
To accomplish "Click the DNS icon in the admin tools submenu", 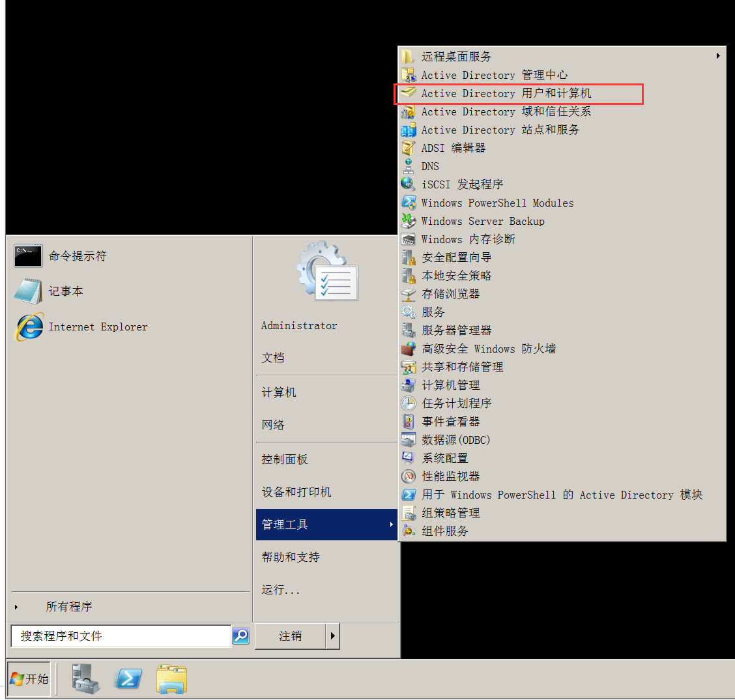I will pos(409,166).
